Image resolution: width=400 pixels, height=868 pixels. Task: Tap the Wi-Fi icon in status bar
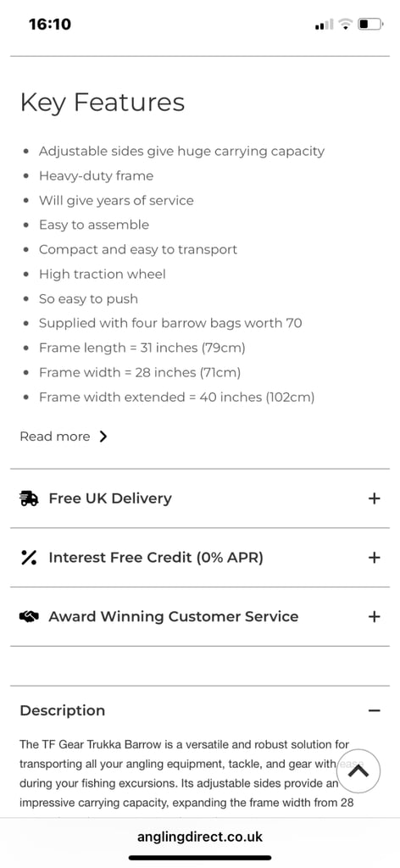346,25
